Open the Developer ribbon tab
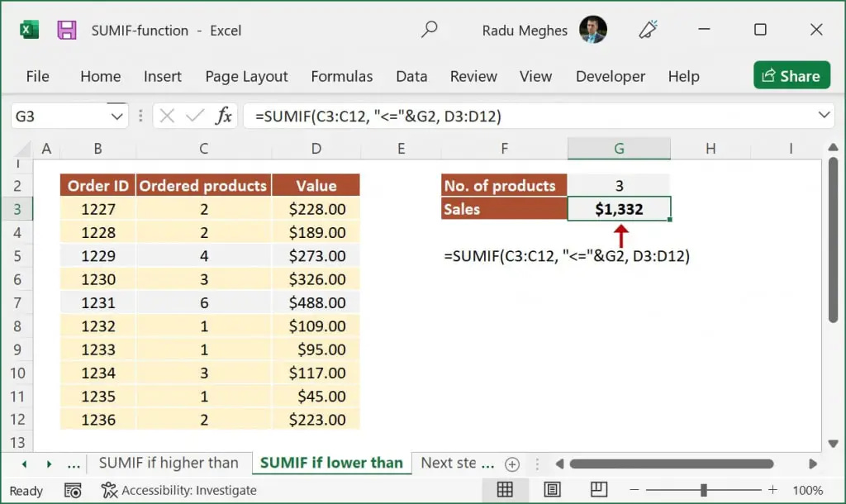Viewport: 846px width, 504px height. (611, 76)
